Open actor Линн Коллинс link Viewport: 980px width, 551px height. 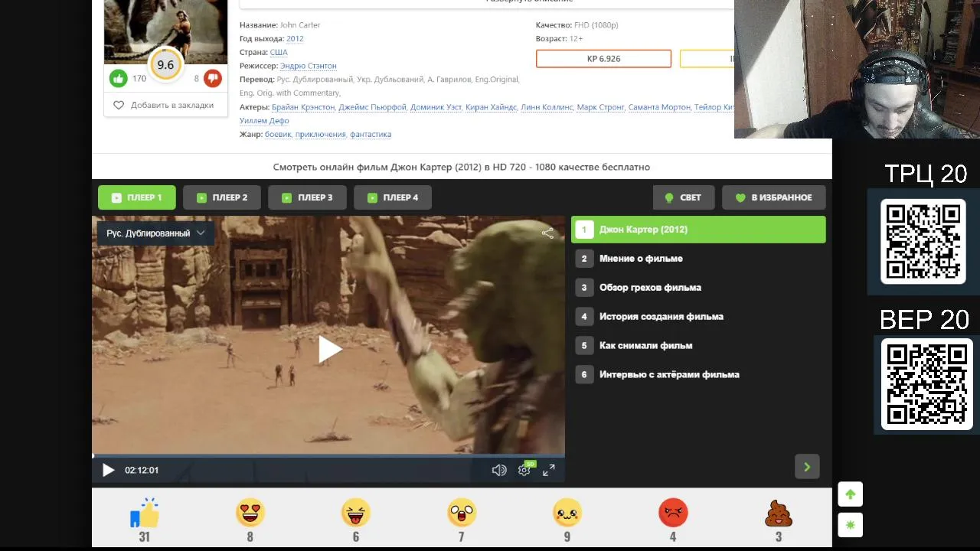point(547,107)
